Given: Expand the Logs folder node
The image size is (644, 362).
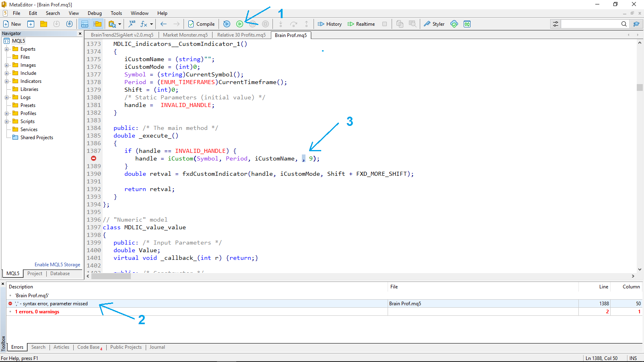Looking at the screenshot, I should pyautogui.click(x=6, y=97).
